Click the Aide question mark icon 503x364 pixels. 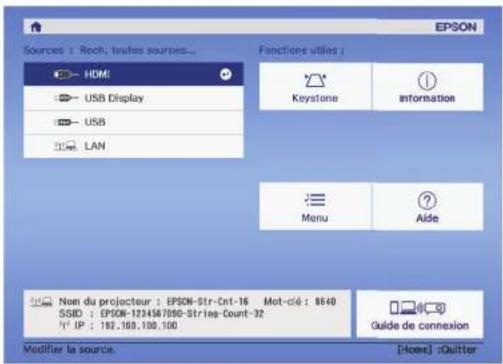(x=427, y=200)
